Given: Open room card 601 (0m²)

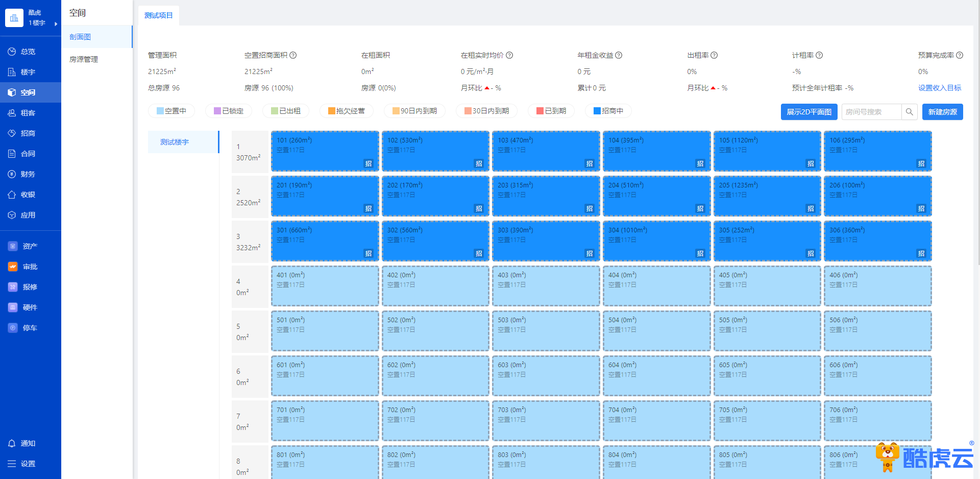Looking at the screenshot, I should (325, 376).
